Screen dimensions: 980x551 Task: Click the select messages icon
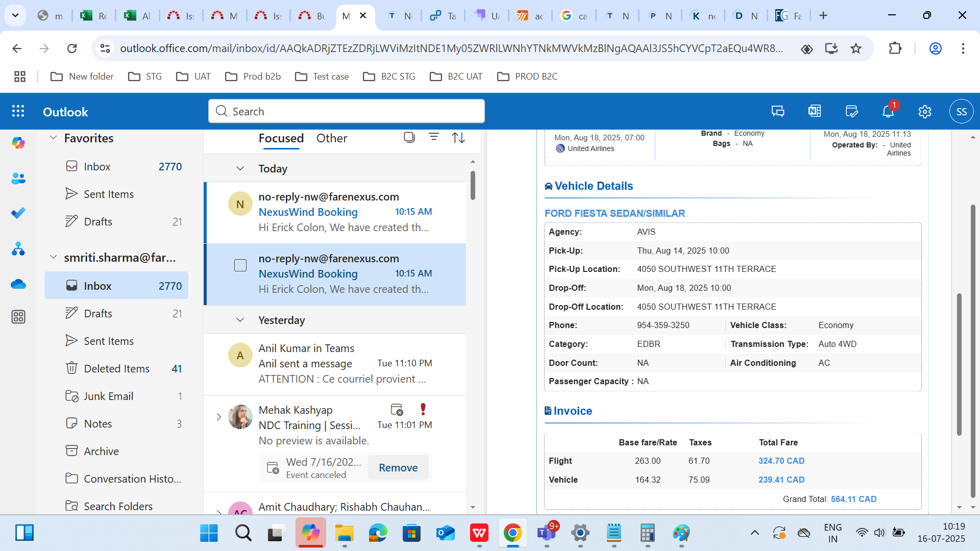coord(409,137)
